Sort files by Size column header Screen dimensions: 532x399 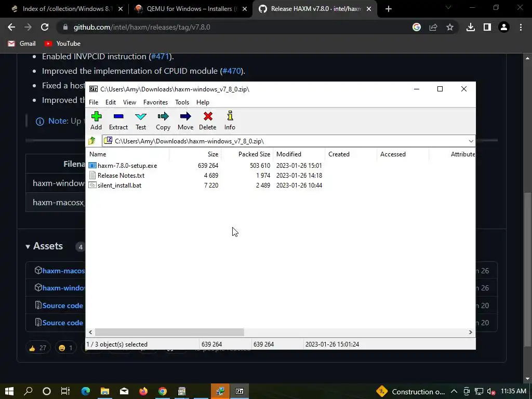point(195,154)
